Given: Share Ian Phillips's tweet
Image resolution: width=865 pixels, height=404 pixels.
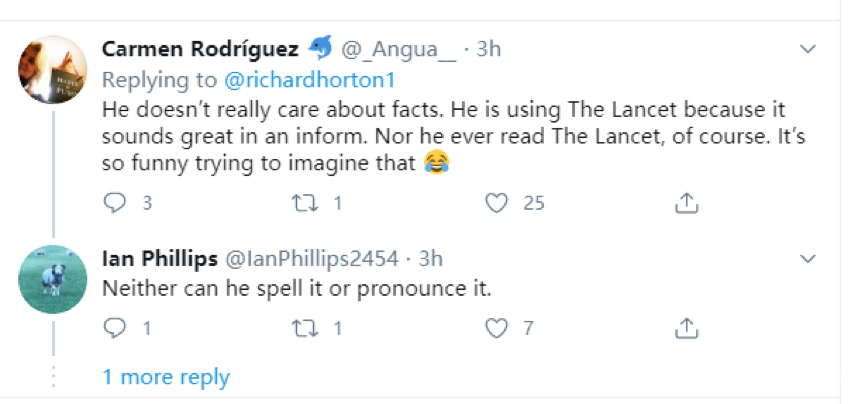Looking at the screenshot, I should [686, 327].
